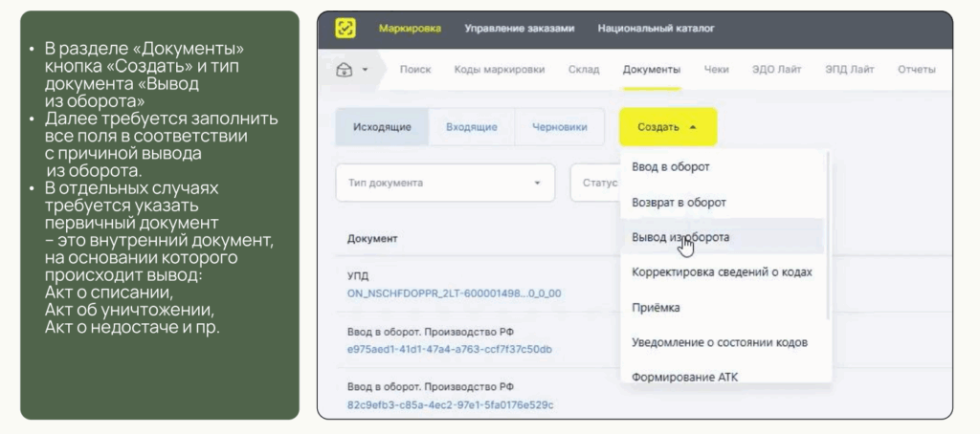Choose Корректировка сведений о кодах

pyautogui.click(x=722, y=272)
